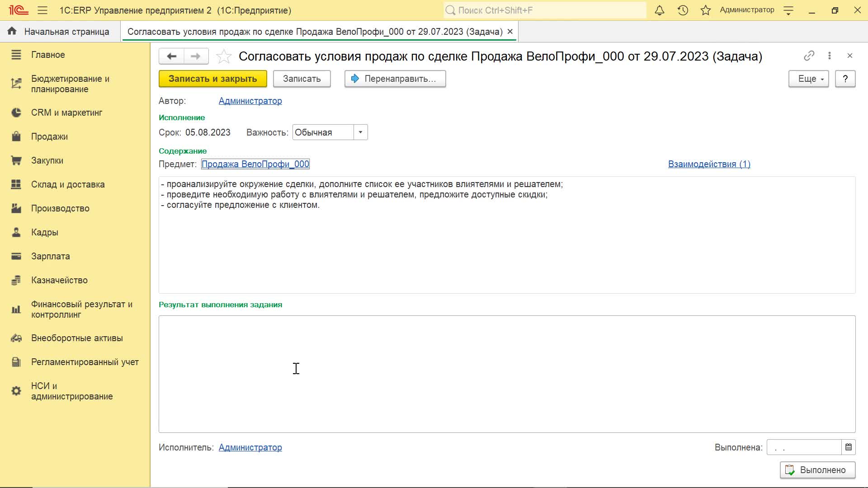The image size is (868, 488).
Task: Click the Срок date 05.08.2023
Action: tap(208, 132)
